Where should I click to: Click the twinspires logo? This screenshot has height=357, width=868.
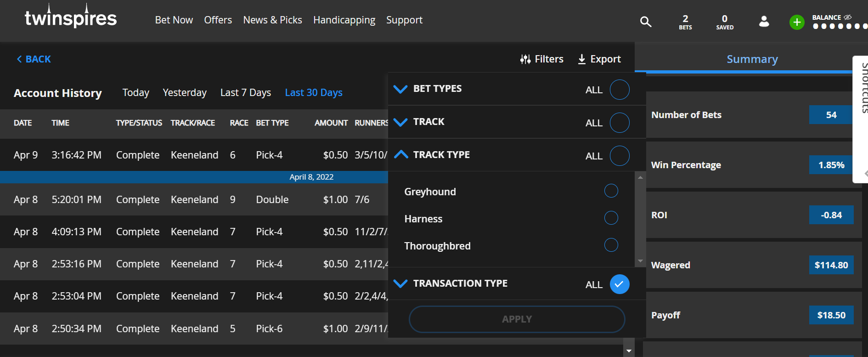point(71,16)
